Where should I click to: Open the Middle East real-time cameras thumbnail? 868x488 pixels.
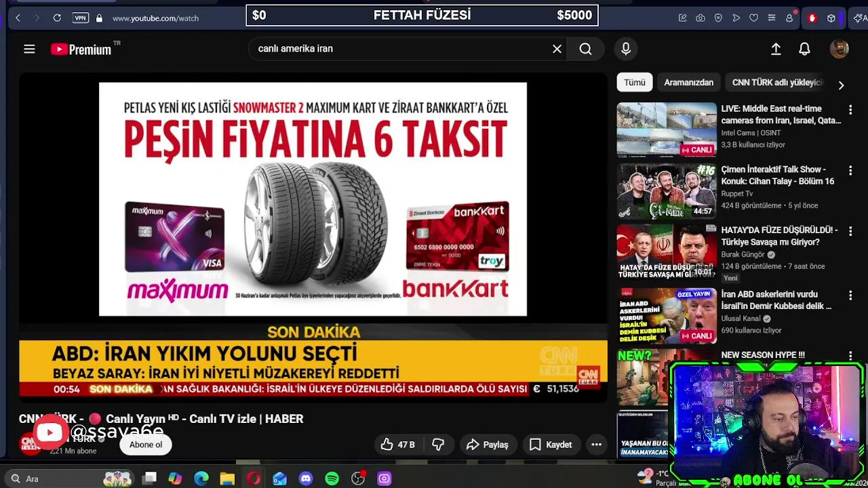pos(667,130)
